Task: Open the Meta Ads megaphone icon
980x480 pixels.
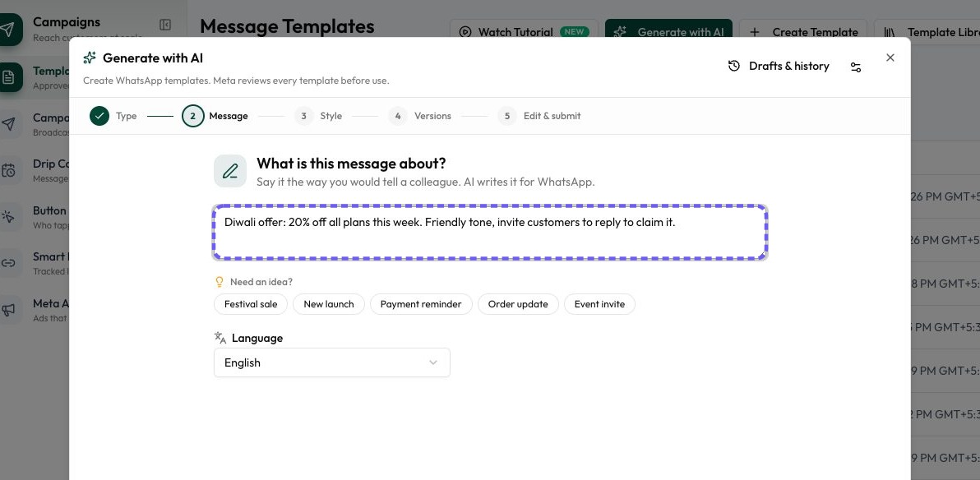Action: 8,309
